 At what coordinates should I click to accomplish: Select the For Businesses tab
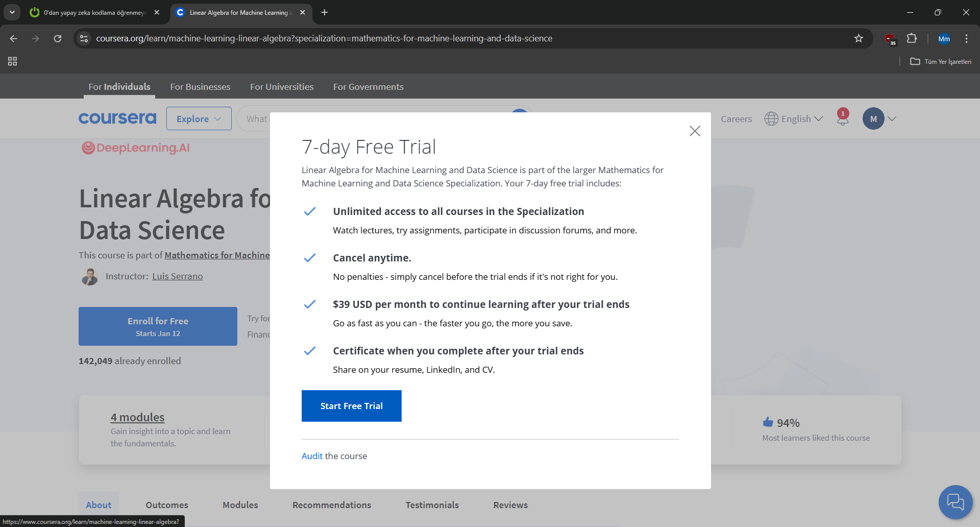[200, 87]
